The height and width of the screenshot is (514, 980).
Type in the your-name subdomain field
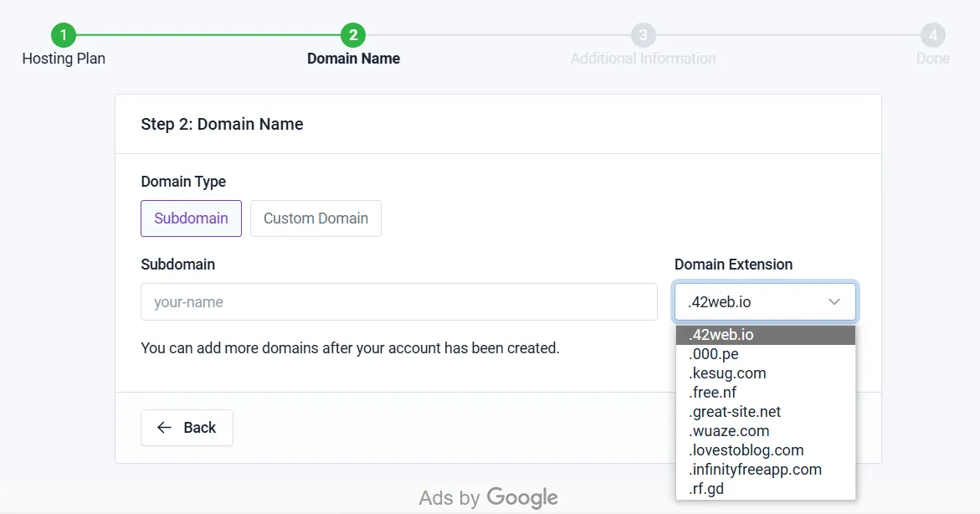[x=398, y=302]
